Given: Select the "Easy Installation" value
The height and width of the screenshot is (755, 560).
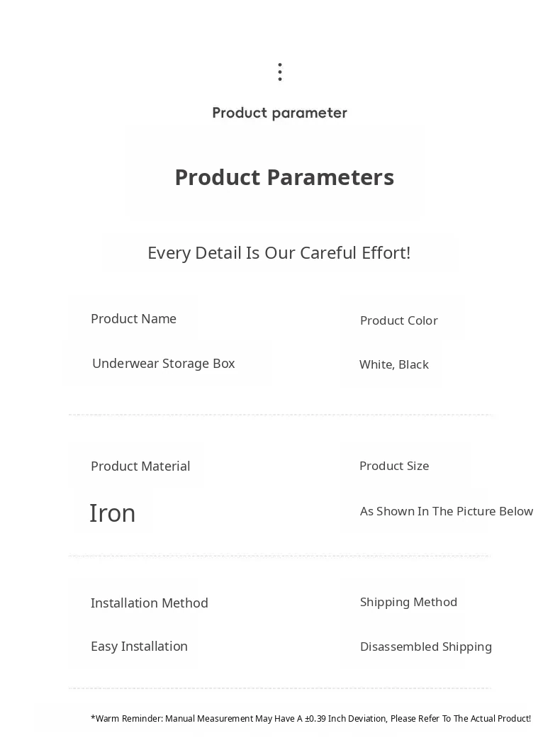Looking at the screenshot, I should pos(139,647).
